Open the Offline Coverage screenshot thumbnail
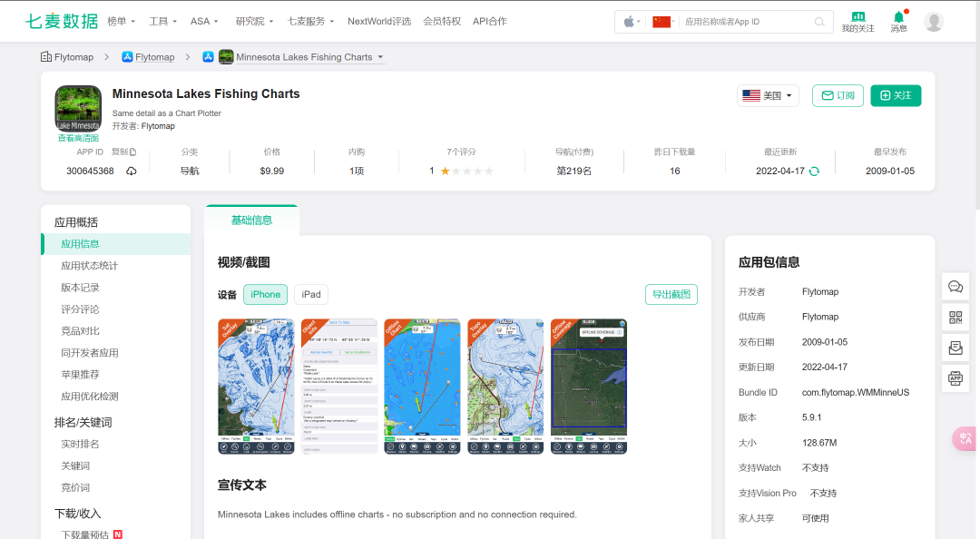The height and width of the screenshot is (539, 980). pos(589,387)
